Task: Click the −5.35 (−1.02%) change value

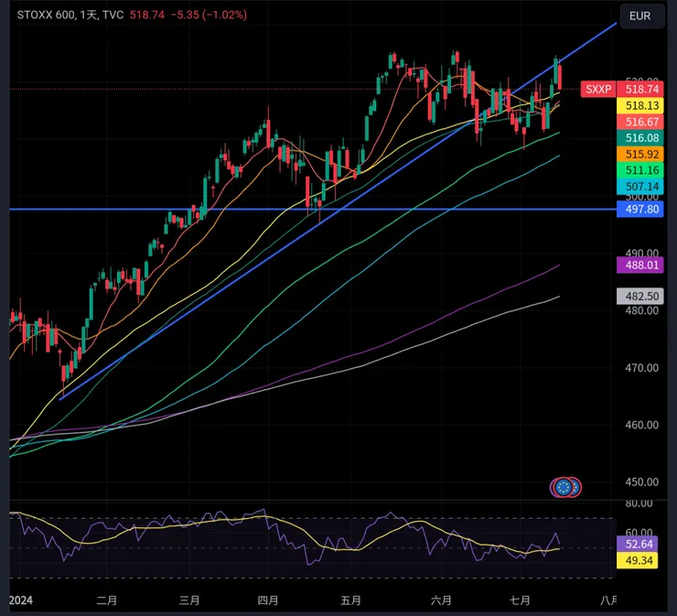Action: pyautogui.click(x=209, y=16)
